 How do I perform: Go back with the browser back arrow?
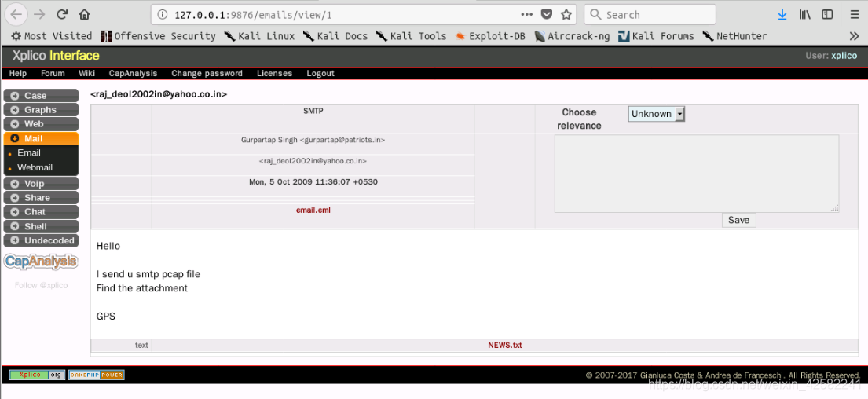(16, 15)
